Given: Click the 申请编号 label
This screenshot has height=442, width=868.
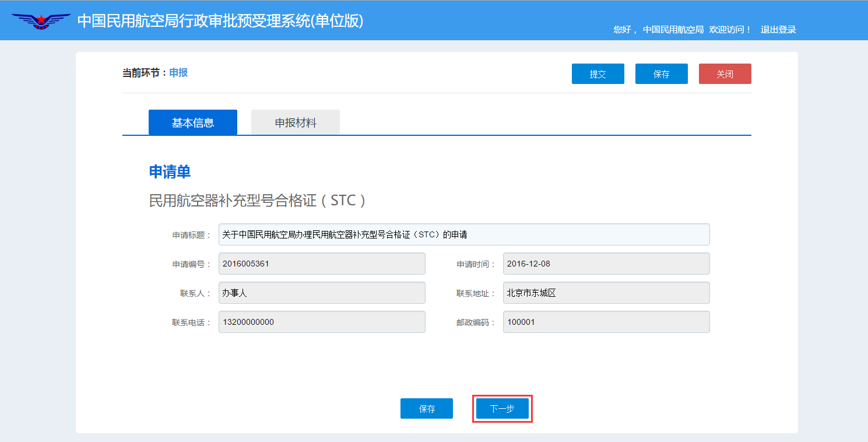Looking at the screenshot, I should click(x=192, y=264).
